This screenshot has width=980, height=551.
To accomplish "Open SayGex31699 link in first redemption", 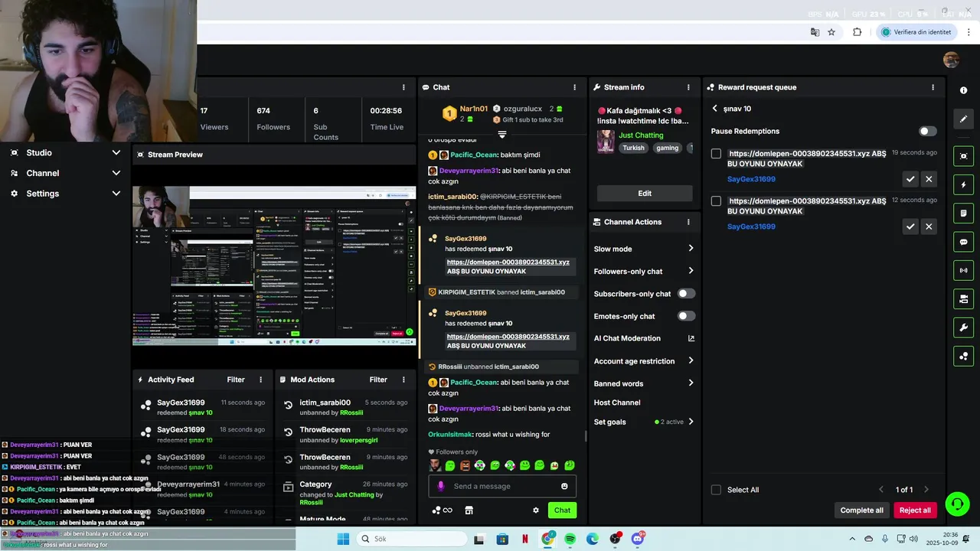I will (751, 179).
